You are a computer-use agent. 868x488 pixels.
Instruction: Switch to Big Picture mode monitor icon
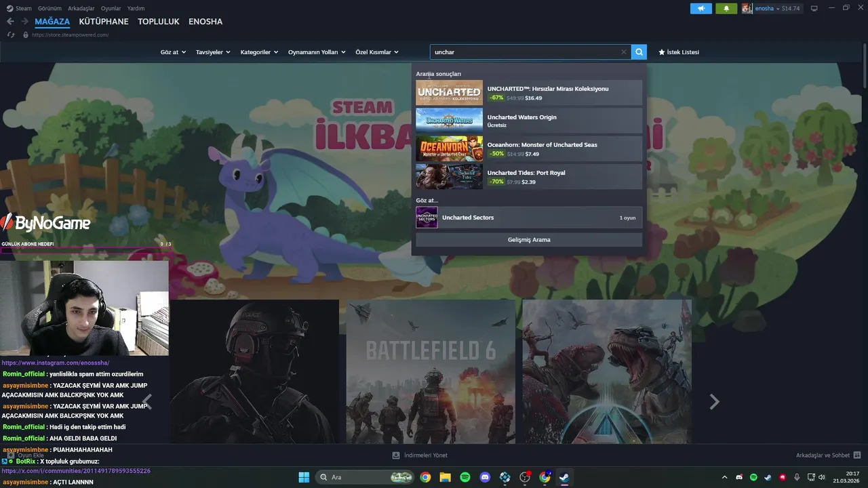[x=814, y=8]
